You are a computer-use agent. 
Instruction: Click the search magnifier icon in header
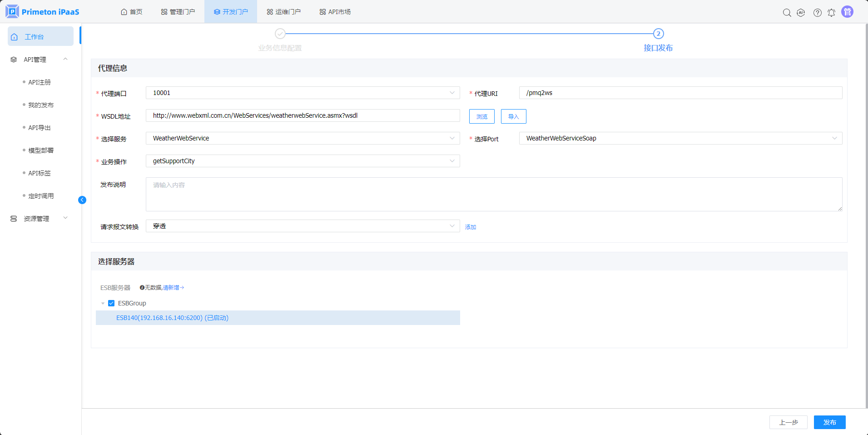[787, 13]
